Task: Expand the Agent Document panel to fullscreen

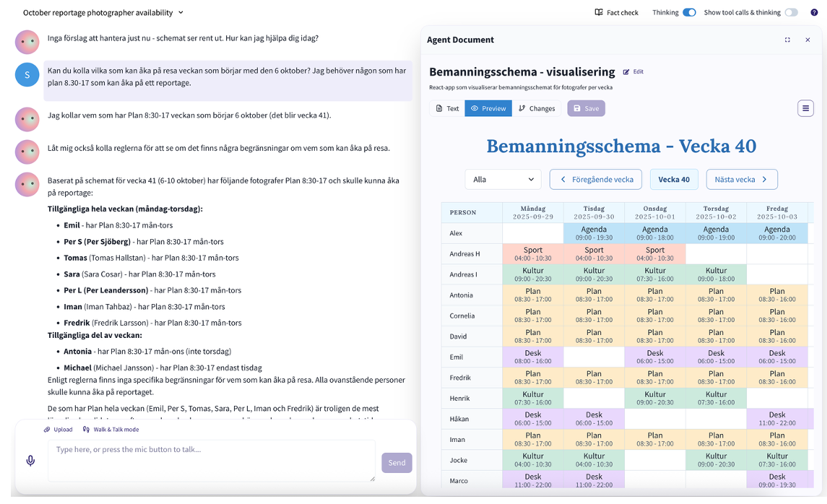Action: (x=787, y=40)
